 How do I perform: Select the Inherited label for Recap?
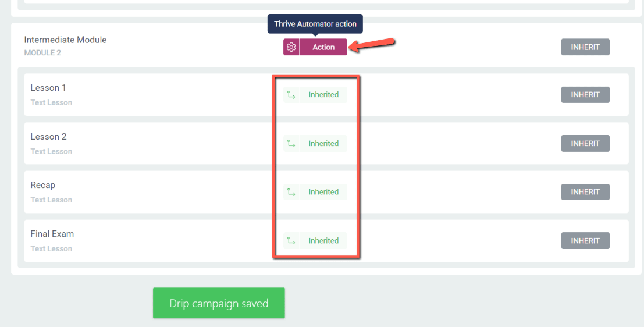323,192
